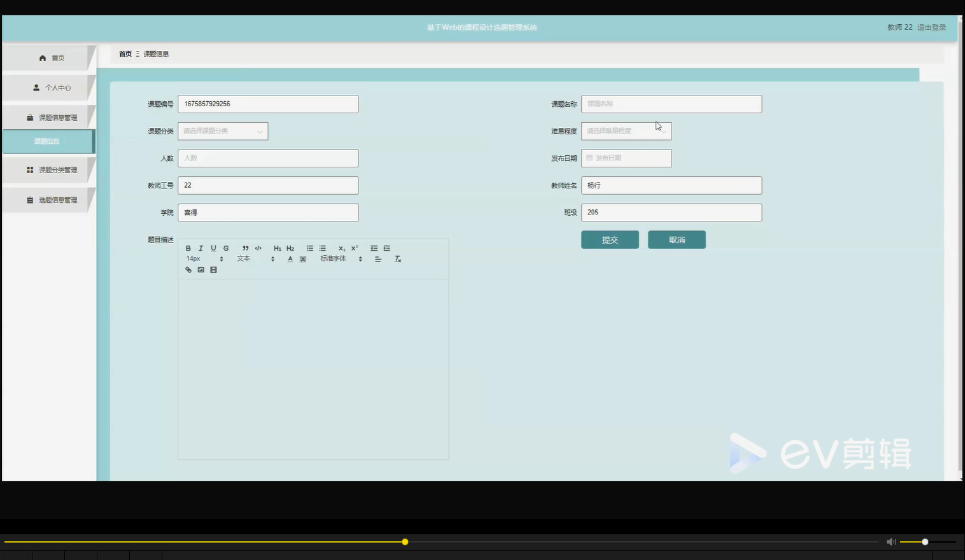
Task: Open 选题信息管理 in the sidebar
Action: [48, 200]
